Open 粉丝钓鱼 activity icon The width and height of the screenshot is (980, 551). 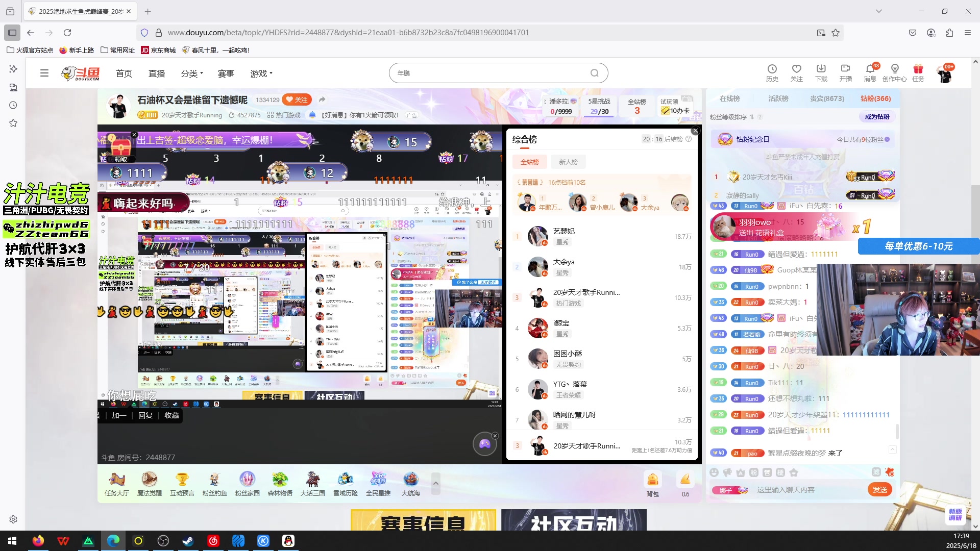point(215,484)
